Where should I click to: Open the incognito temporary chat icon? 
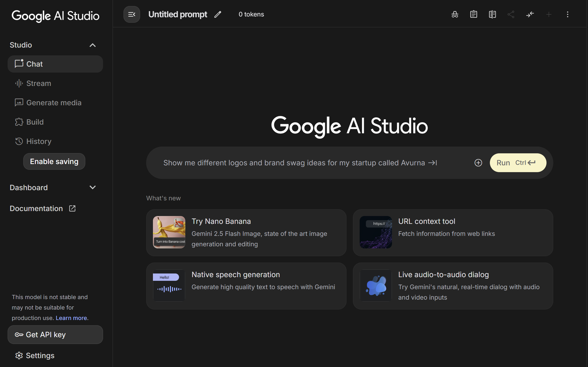(455, 14)
